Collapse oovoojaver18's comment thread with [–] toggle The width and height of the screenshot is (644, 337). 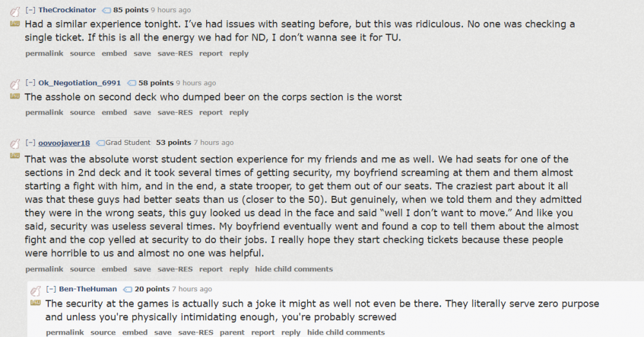30,143
